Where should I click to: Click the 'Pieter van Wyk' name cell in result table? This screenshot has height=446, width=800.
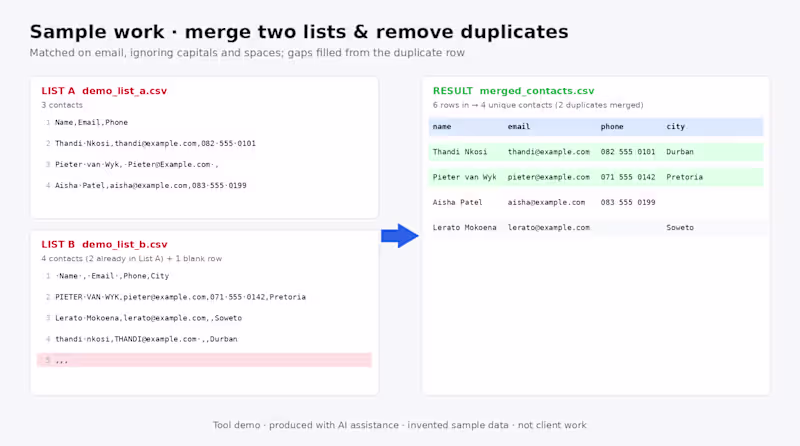coord(464,177)
